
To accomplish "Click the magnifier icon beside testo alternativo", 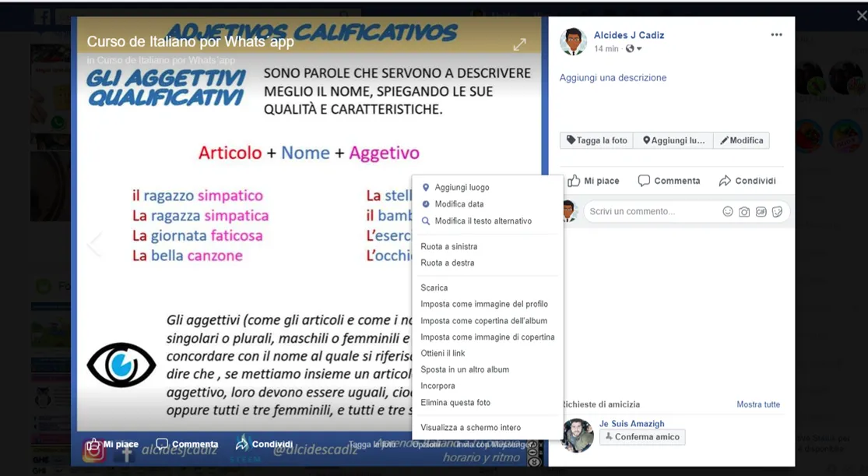I will pyautogui.click(x=426, y=220).
